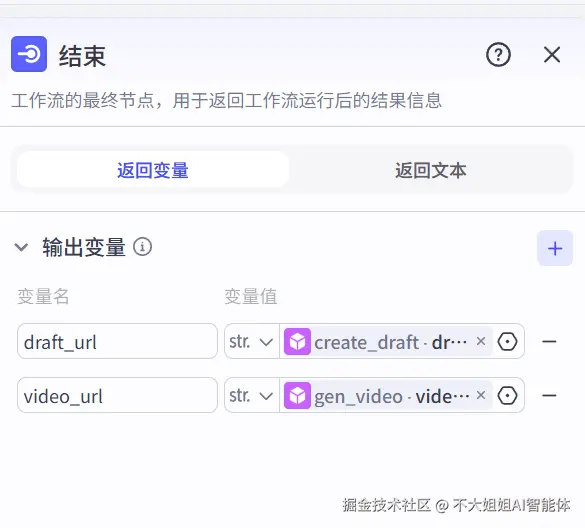The image size is (585, 528).
Task: Click the create_draft · dr… value tag
Action: pos(387,341)
